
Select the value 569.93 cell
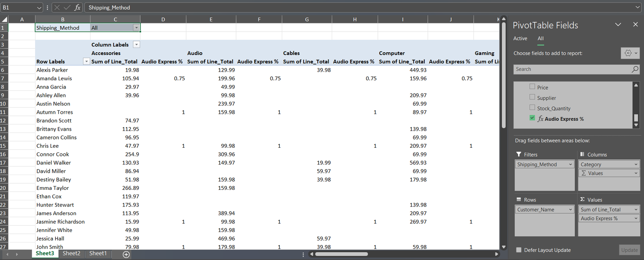pyautogui.click(x=403, y=163)
